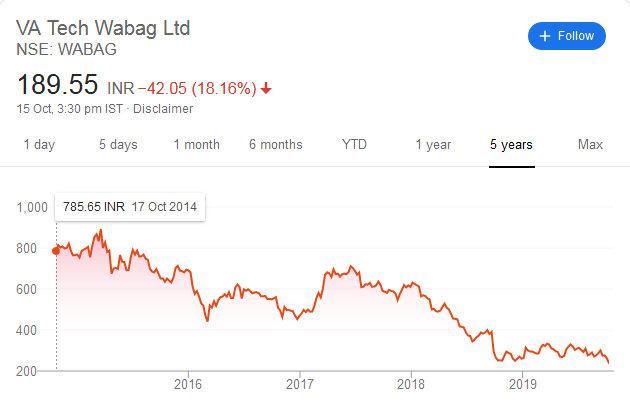
Task: Click the plus icon on Follow
Action: click(x=545, y=36)
